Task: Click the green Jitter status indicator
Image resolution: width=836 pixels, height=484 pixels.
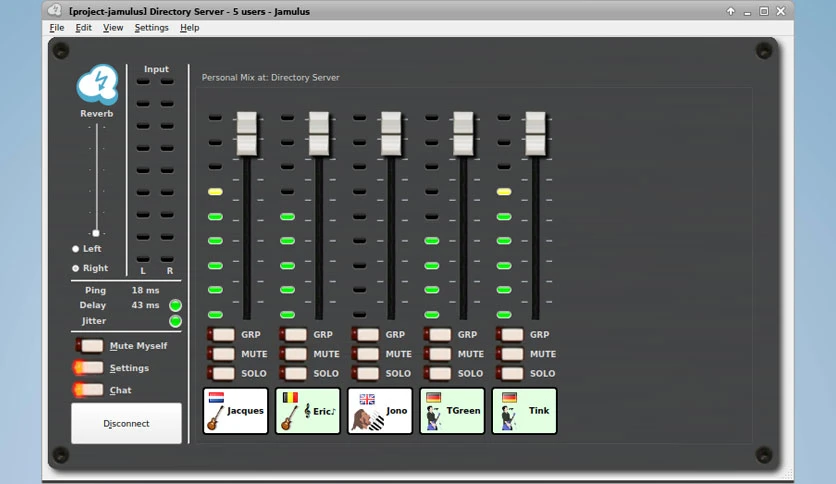Action: 175,321
